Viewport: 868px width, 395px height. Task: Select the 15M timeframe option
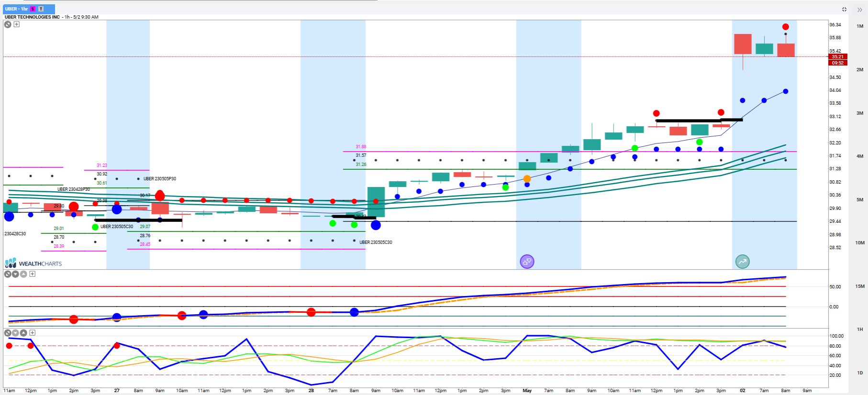click(x=860, y=286)
